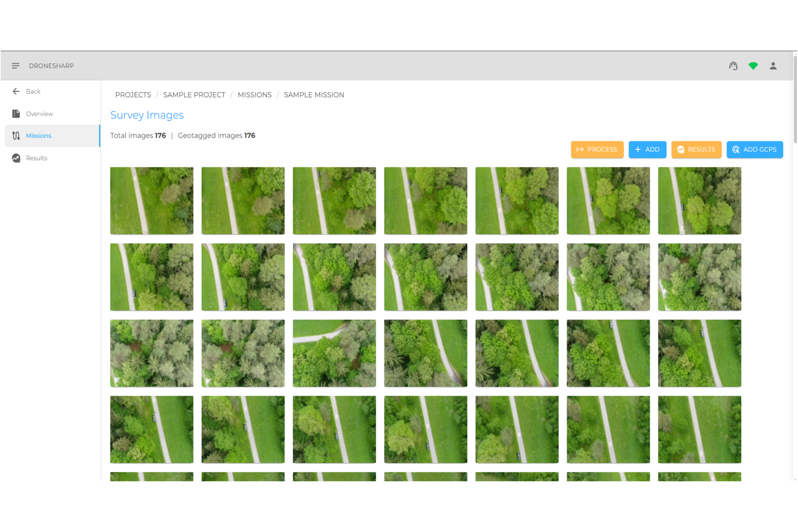Open fourth thumbnail in the third row
Viewport: 798px width, 532px height.
point(426,353)
